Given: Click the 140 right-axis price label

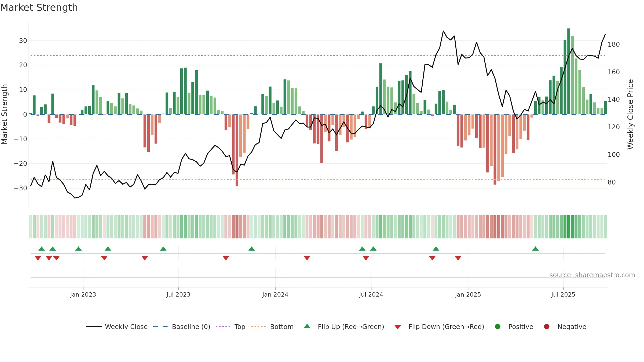Looking at the screenshot, I should [x=614, y=99].
